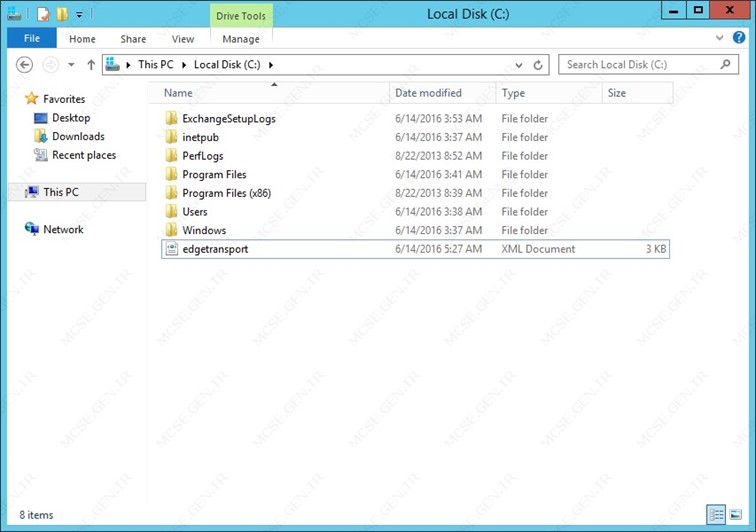Open the View ribbon tab
Screen dimensions: 756x532
tap(183, 39)
